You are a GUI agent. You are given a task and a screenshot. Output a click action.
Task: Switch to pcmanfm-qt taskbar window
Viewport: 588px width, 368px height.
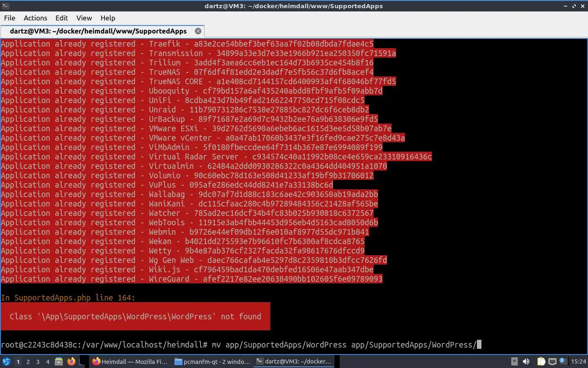click(x=212, y=361)
